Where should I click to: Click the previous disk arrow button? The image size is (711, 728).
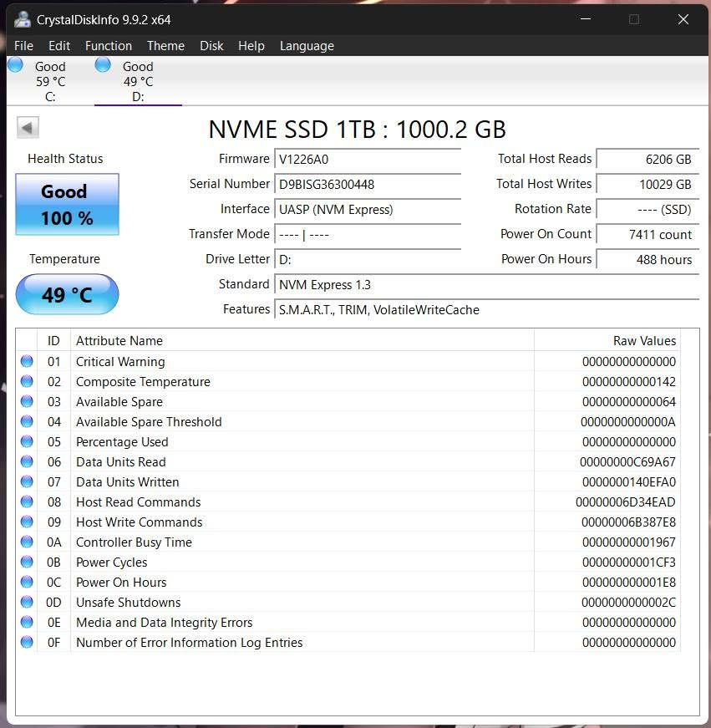28,127
